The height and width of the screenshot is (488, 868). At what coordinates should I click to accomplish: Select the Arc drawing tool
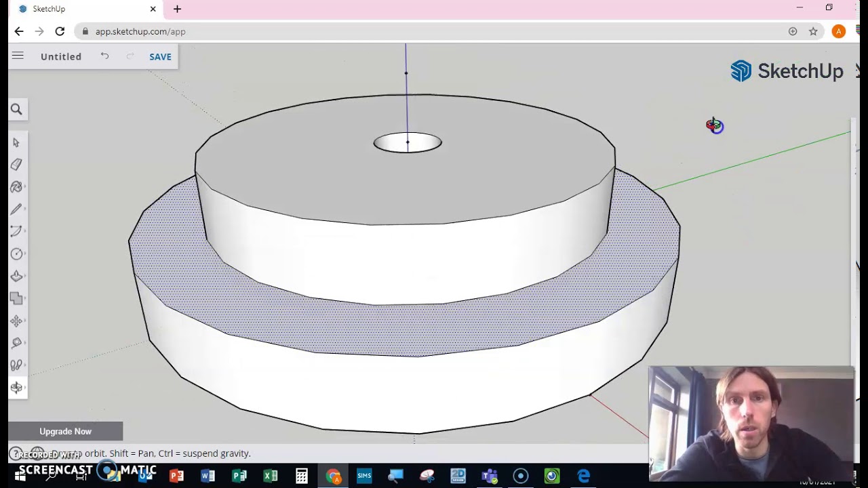click(16, 232)
